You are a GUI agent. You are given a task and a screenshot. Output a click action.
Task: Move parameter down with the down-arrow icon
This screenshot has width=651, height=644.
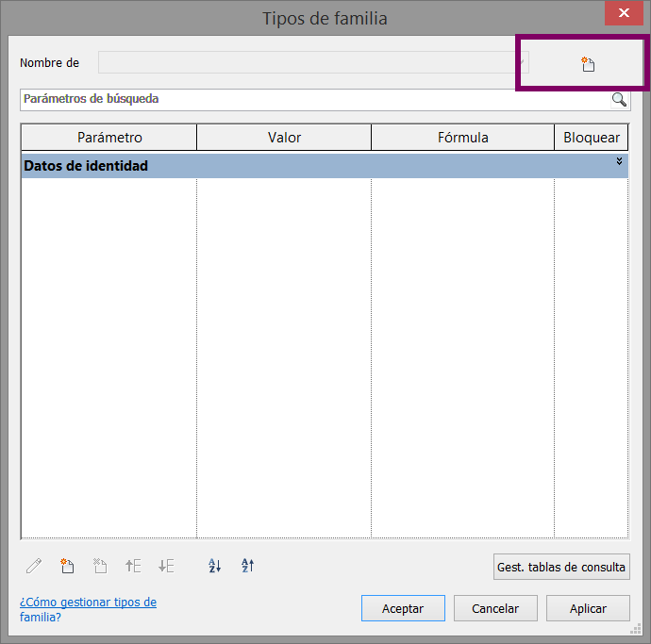(x=166, y=566)
